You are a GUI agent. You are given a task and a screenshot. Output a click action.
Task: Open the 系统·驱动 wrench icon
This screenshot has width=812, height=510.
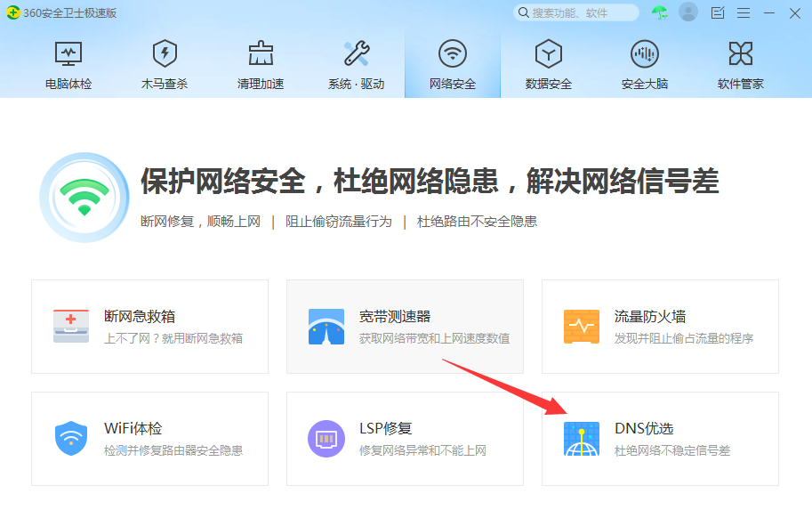pyautogui.click(x=357, y=53)
